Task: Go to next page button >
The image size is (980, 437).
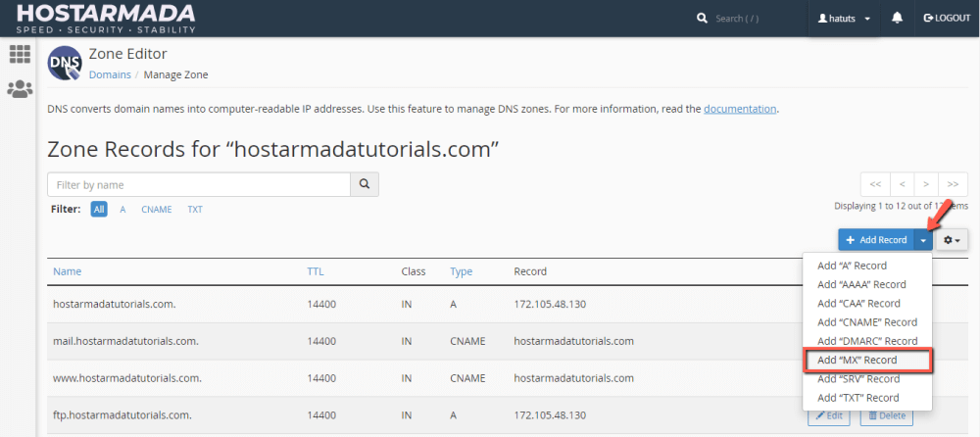Action: point(926,184)
